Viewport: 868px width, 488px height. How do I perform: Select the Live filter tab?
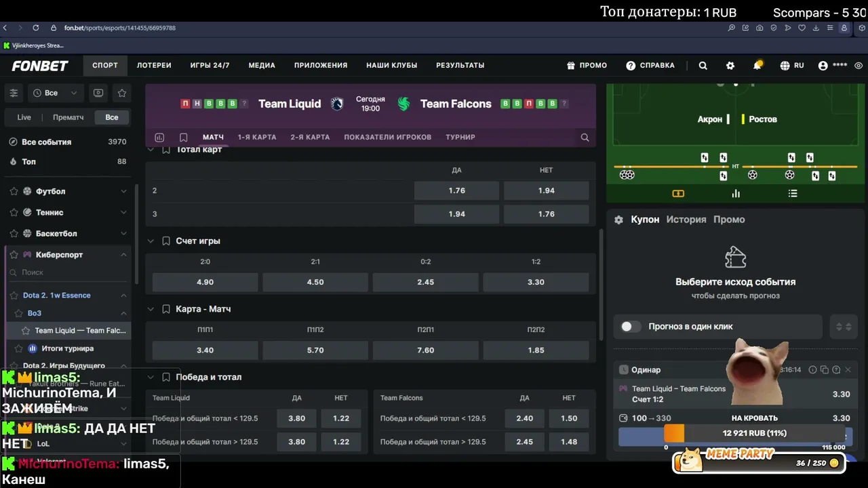point(24,117)
